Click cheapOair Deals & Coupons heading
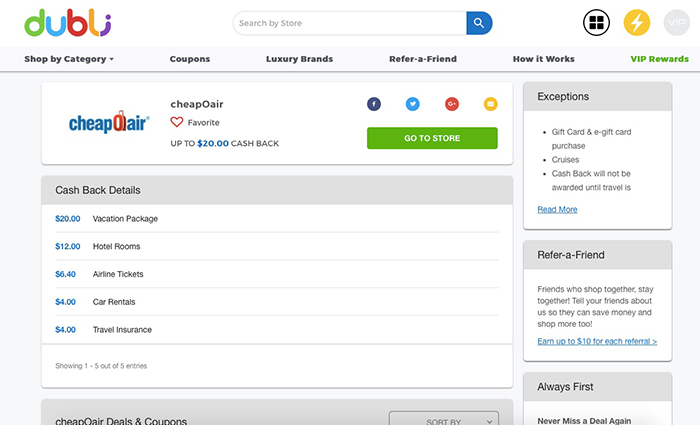The height and width of the screenshot is (425, 700). click(121, 421)
